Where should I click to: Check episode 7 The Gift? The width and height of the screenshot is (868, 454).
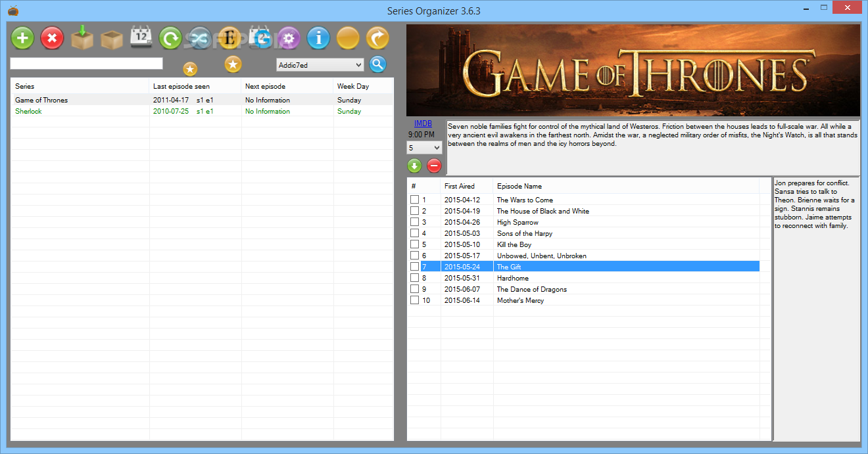click(414, 267)
